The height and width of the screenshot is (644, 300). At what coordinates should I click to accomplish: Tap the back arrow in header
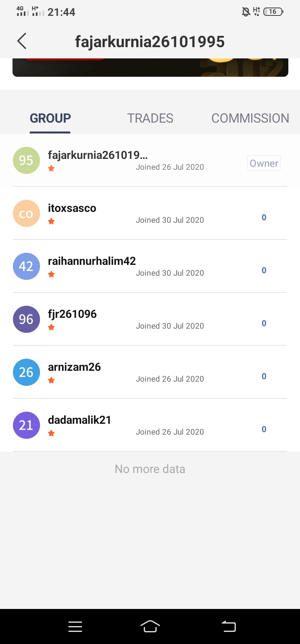pyautogui.click(x=22, y=41)
